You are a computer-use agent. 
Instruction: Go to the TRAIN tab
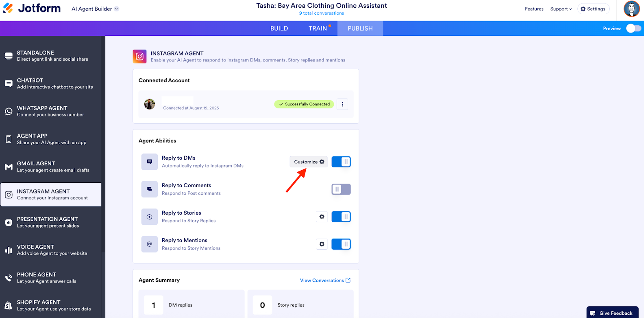point(318,29)
